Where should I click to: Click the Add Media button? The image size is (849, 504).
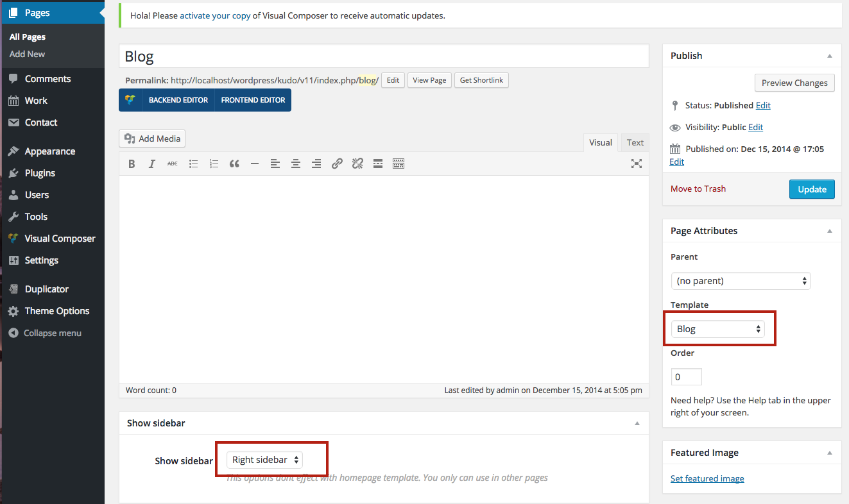152,139
